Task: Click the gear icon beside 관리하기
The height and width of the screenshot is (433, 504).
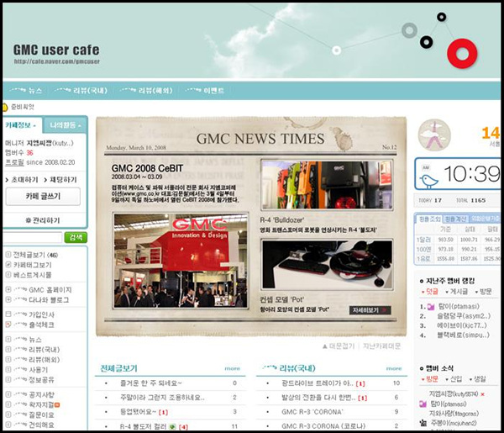Action: pyautogui.click(x=28, y=220)
